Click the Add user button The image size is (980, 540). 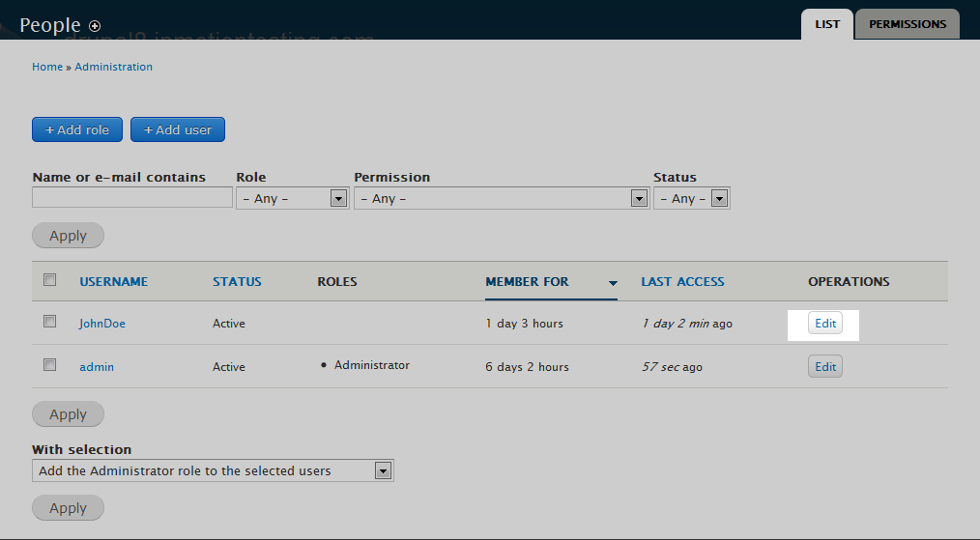(178, 129)
